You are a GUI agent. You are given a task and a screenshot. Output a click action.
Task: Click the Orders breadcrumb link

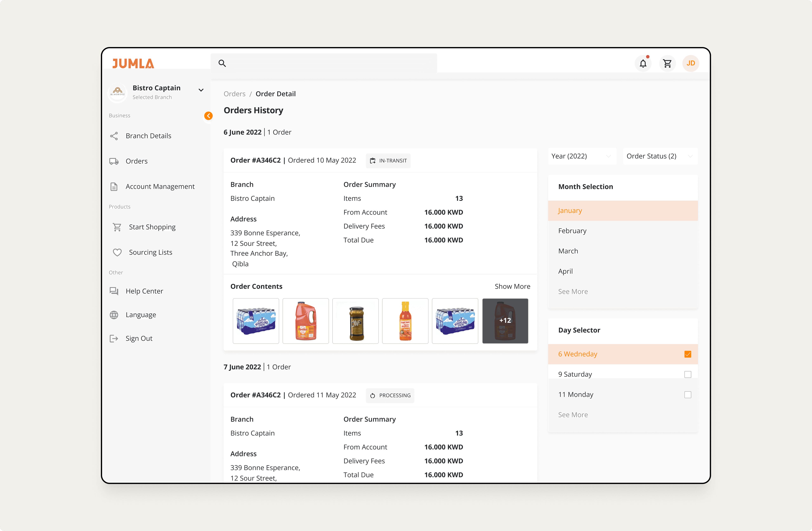234,94
